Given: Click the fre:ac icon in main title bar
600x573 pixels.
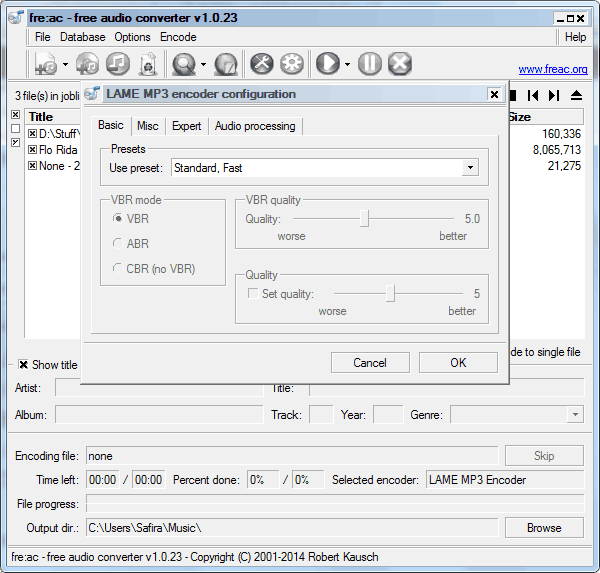Looking at the screenshot, I should 16,18.
